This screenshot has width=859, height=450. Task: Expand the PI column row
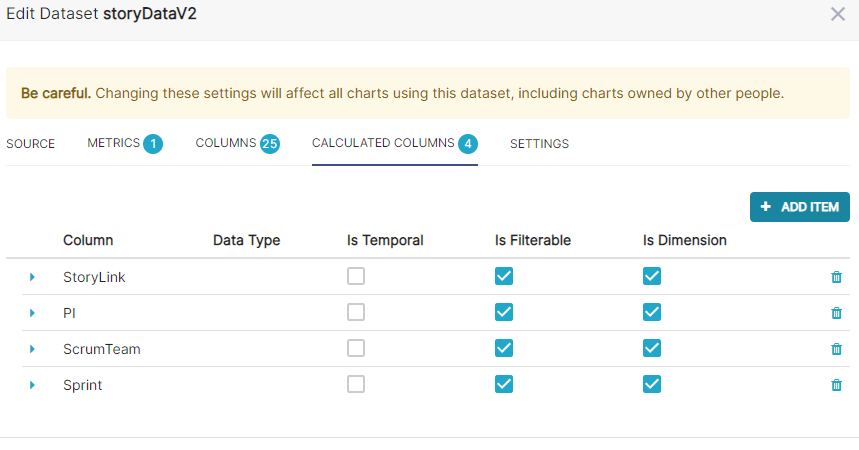click(32, 313)
